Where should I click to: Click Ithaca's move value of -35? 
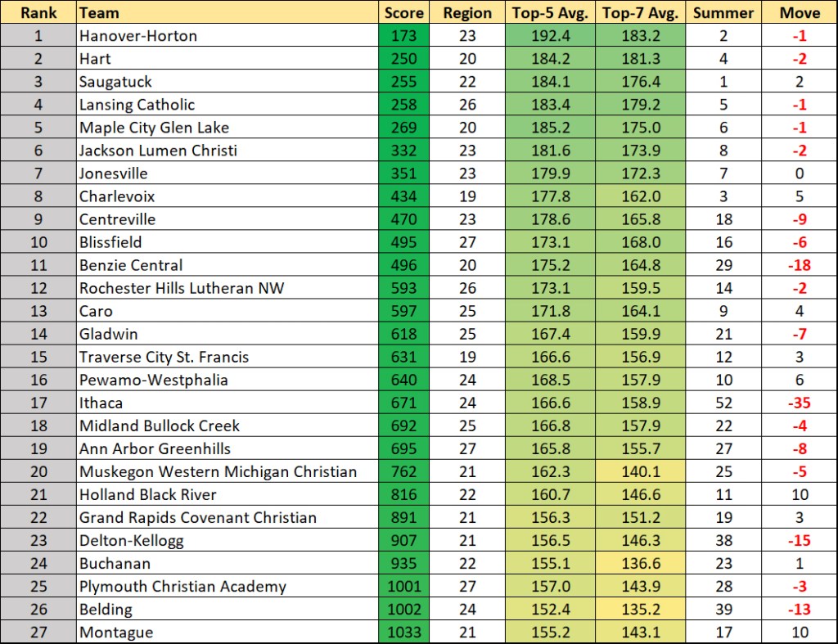pyautogui.click(x=800, y=403)
